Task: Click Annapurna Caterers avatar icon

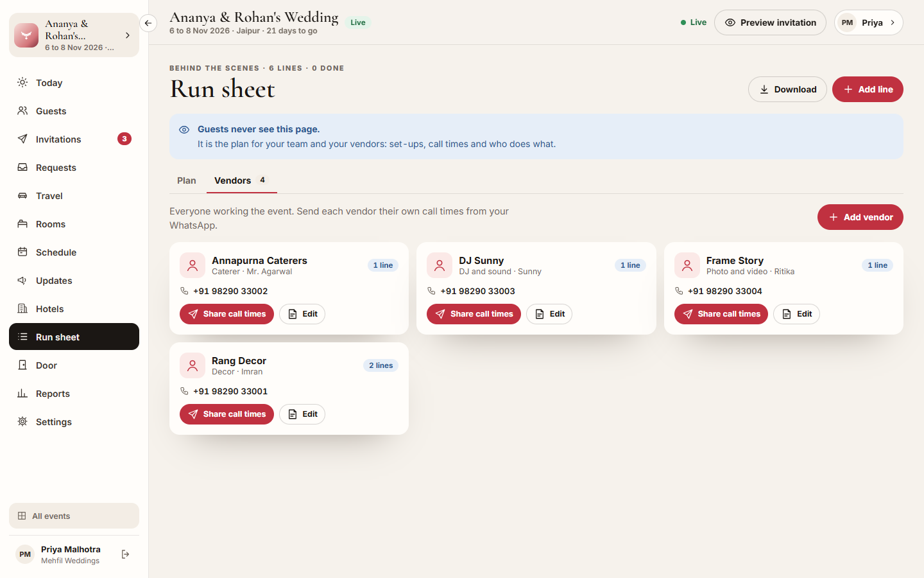Action: coord(193,265)
